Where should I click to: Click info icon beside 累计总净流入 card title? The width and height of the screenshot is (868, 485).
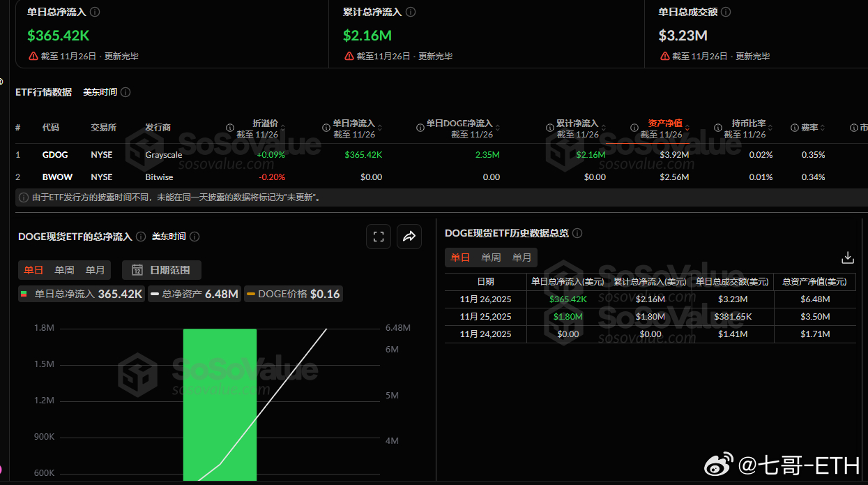(x=411, y=12)
